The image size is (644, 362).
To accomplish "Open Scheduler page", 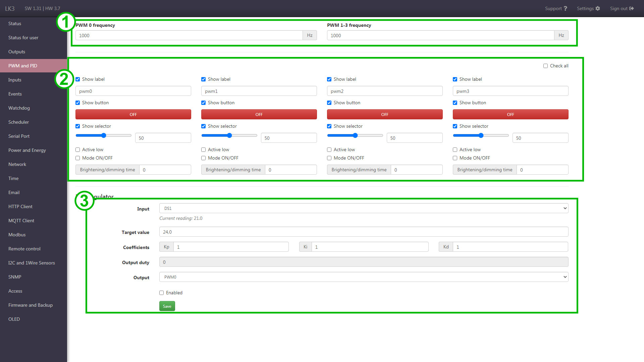I will (34, 122).
